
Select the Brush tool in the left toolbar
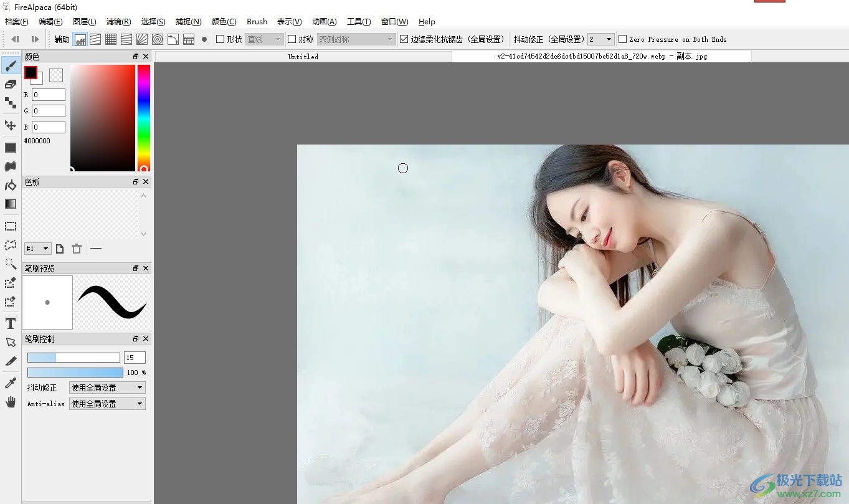pyautogui.click(x=11, y=65)
